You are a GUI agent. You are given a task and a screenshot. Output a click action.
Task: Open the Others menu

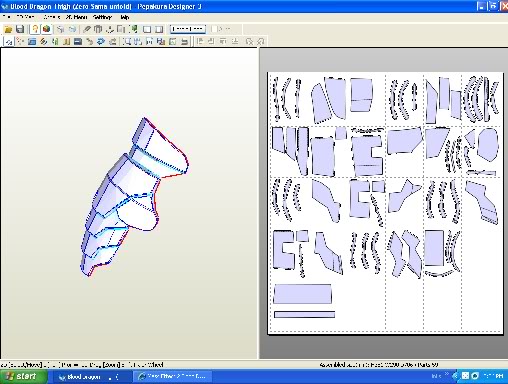tap(52, 17)
